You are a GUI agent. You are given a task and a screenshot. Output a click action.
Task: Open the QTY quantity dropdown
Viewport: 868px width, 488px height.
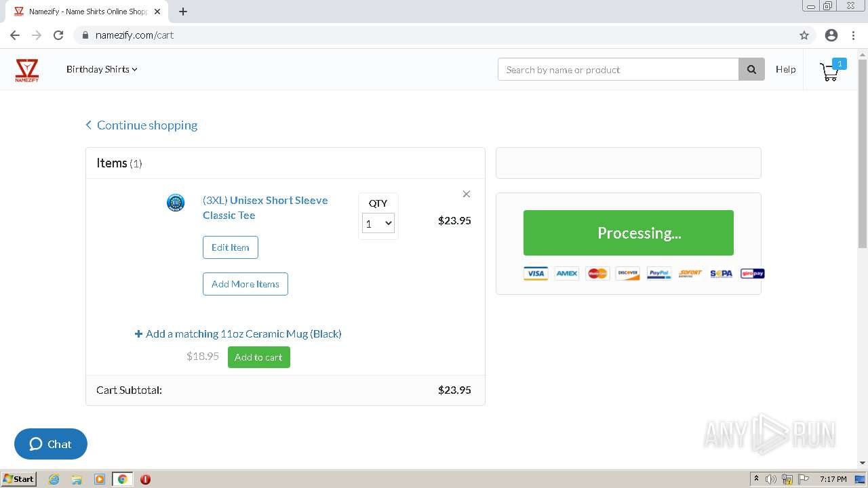(378, 223)
